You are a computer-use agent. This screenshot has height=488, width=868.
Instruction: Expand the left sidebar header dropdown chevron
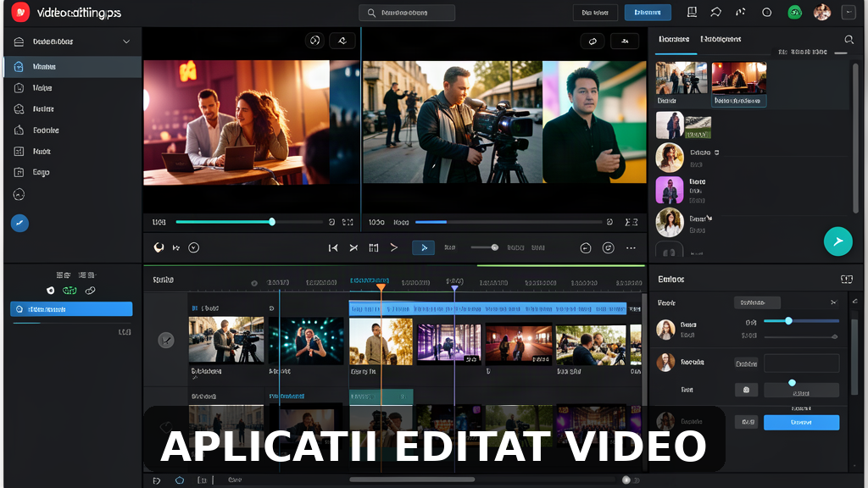(126, 42)
